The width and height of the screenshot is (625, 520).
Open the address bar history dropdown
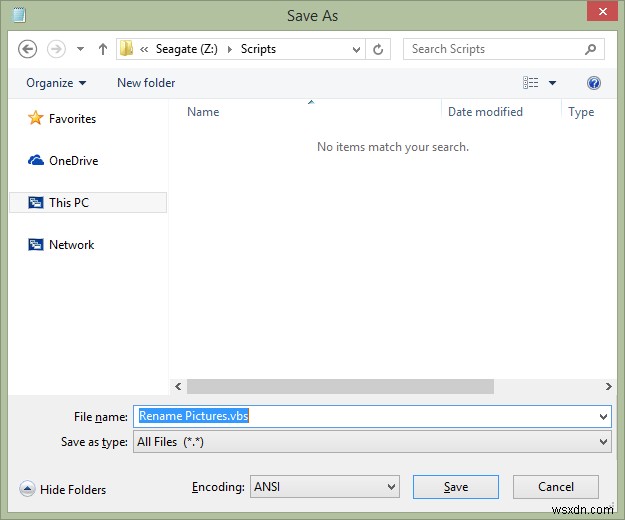click(x=356, y=49)
